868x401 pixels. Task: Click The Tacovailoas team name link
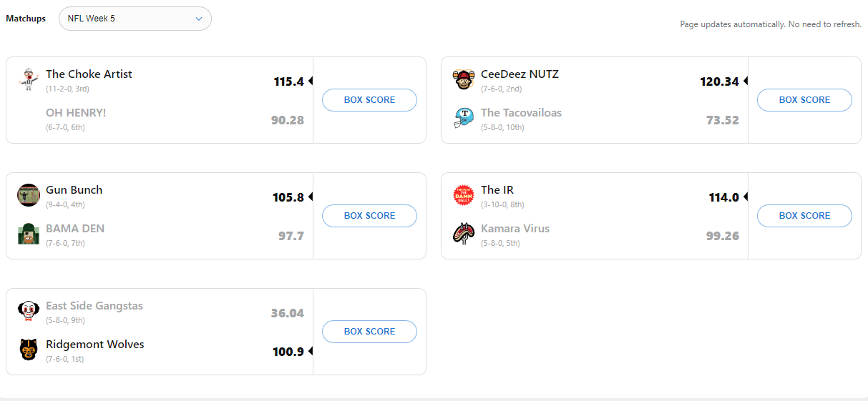(x=521, y=113)
